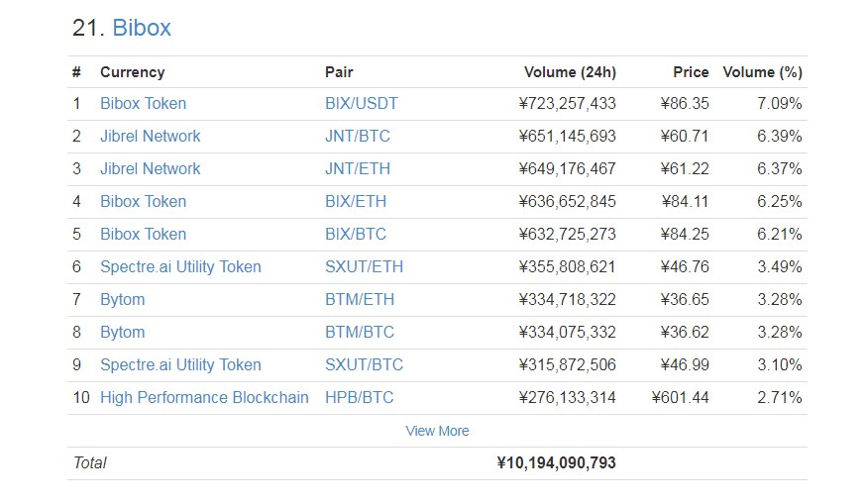Select the total volume ¥10,194,090,793
This screenshot has height=504, width=867.
(x=556, y=462)
